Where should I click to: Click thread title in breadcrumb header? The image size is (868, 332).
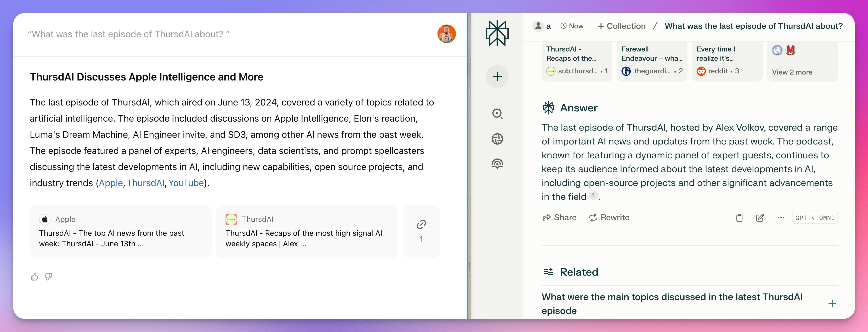pos(753,26)
